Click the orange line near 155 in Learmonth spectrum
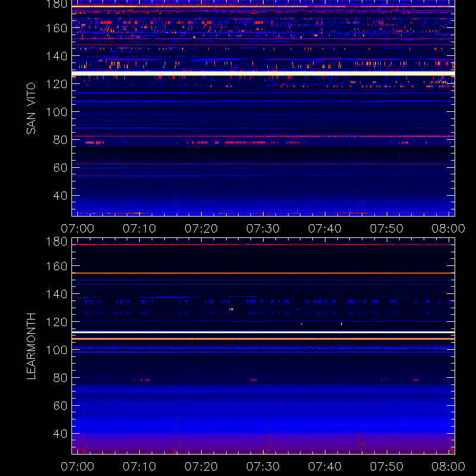Screen dimensions: 476x476 pyautogui.click(x=263, y=273)
